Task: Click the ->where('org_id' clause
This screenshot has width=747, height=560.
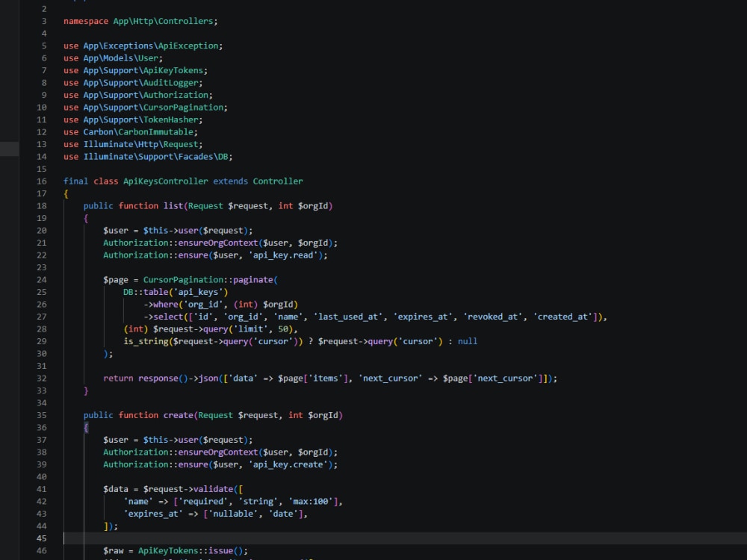Action: click(x=185, y=305)
